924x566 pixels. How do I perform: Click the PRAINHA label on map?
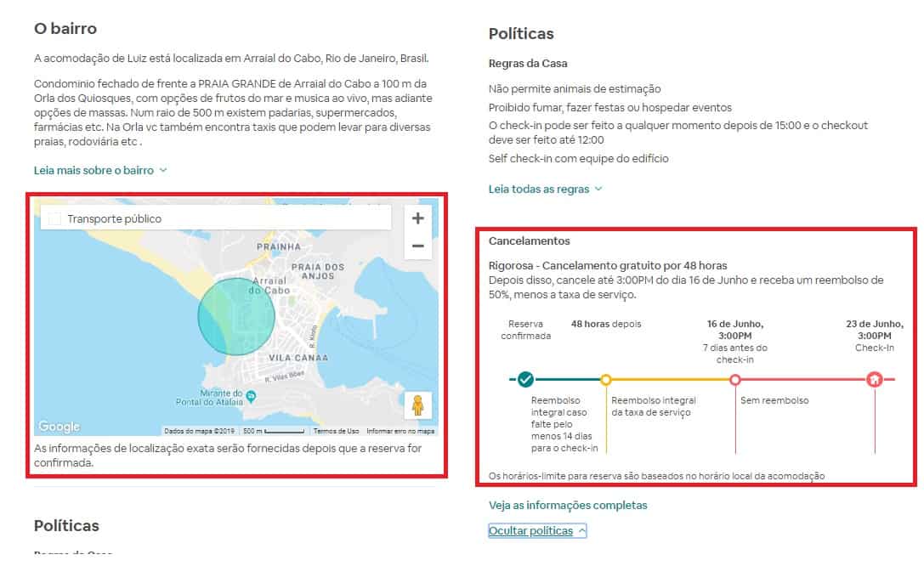[279, 246]
